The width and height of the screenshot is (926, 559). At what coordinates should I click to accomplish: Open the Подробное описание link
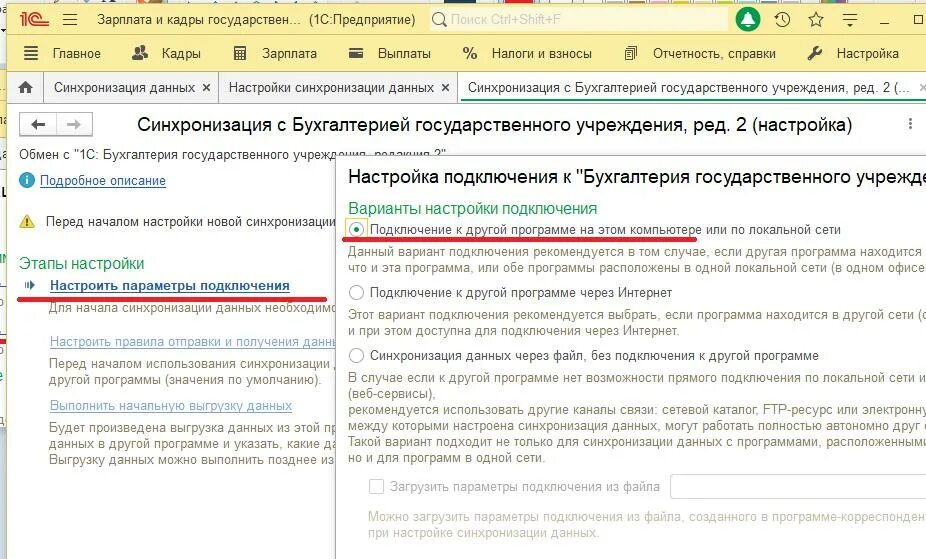tap(103, 181)
